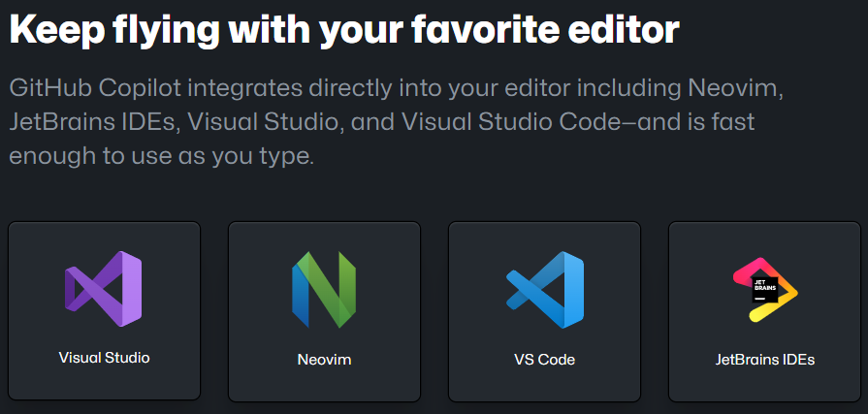This screenshot has width=868, height=414.
Task: Click the purple Visual Studio logo
Action: point(103,289)
